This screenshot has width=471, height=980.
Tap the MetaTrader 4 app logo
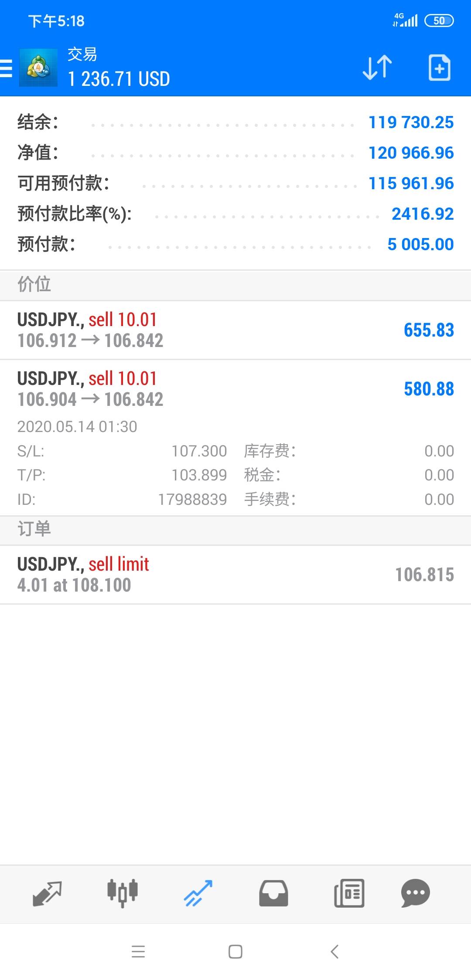38,68
